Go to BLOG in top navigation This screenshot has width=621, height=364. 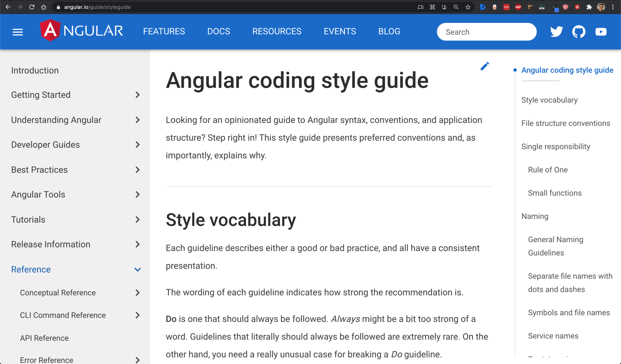(x=389, y=32)
